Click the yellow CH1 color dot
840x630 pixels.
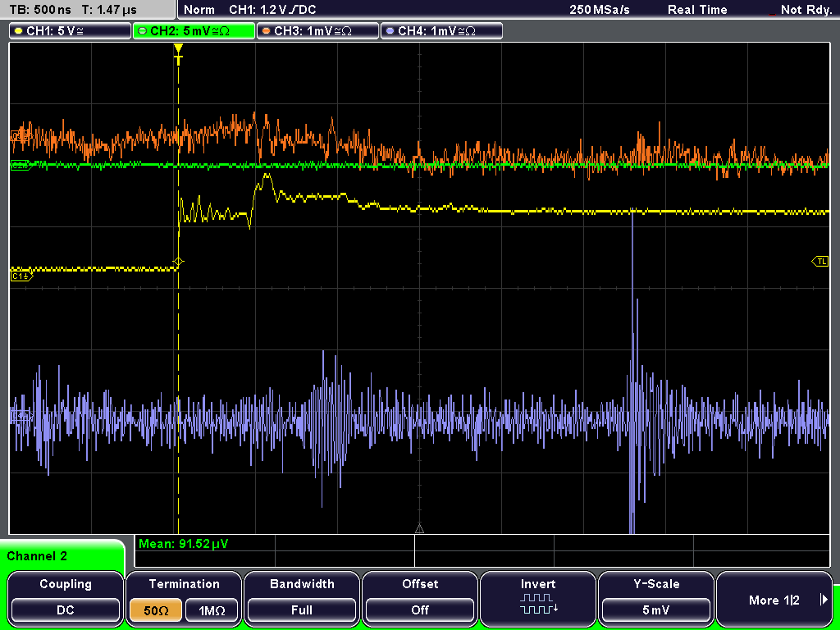click(19, 31)
